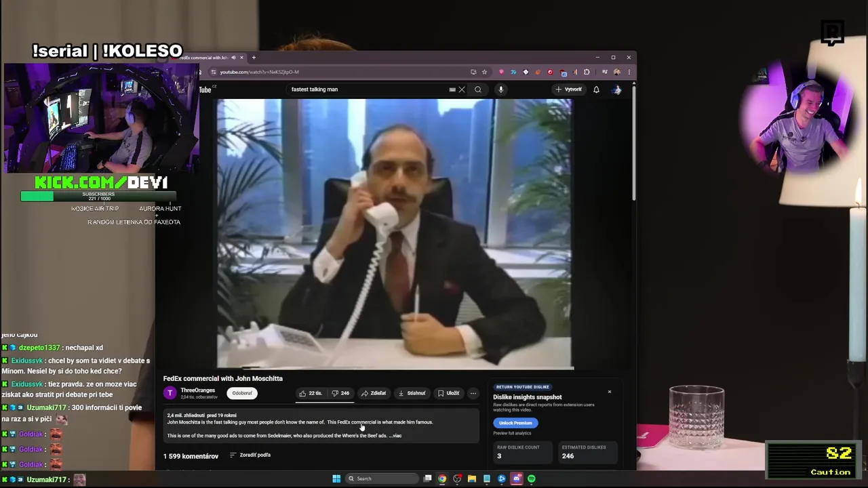Click the pink shield extension icon

click(501, 72)
